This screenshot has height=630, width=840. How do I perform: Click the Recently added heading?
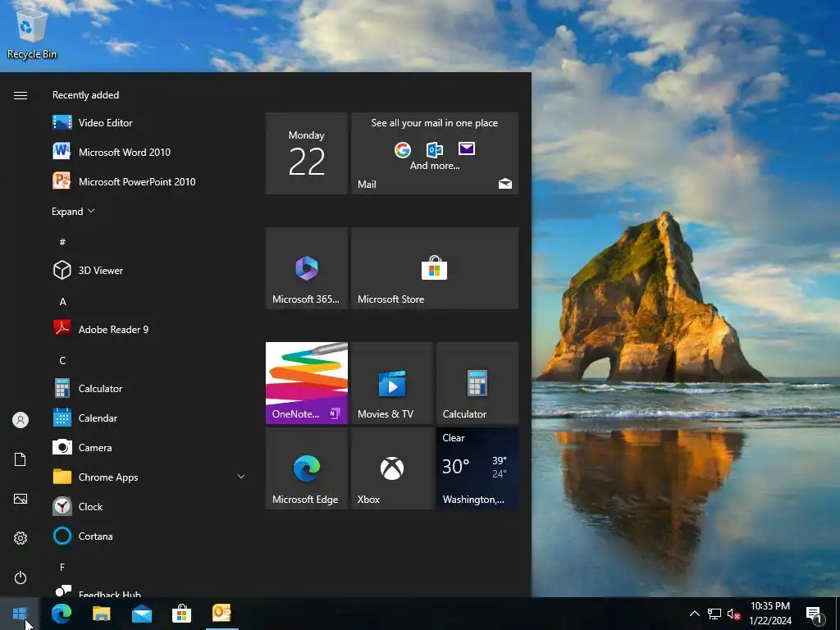click(85, 95)
